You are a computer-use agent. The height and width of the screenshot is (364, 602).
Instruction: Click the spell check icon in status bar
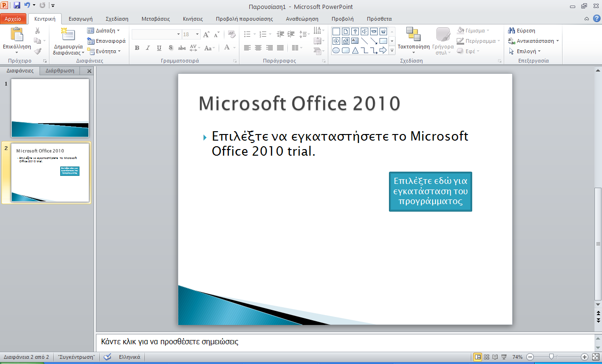tap(107, 357)
